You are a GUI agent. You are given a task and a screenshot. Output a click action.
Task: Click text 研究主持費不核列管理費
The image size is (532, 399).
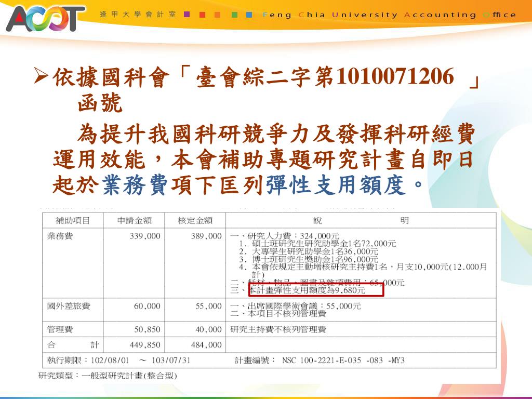(x=278, y=329)
